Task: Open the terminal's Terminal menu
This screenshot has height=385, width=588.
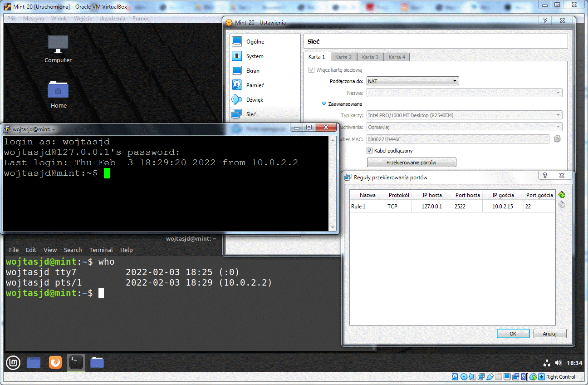Action: click(101, 250)
